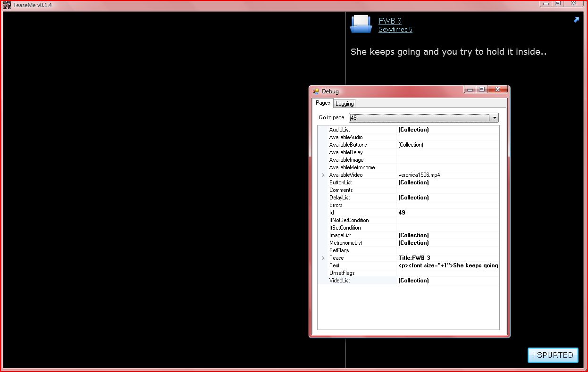Open the Sexytimes 5 link
588x372 pixels.
pos(395,29)
